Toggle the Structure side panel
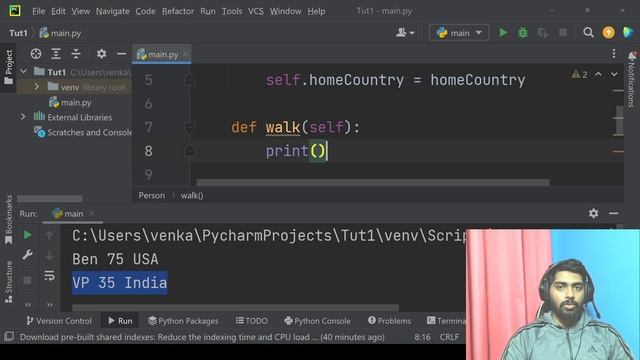Viewport: 640px width, 360px height. tap(8, 282)
